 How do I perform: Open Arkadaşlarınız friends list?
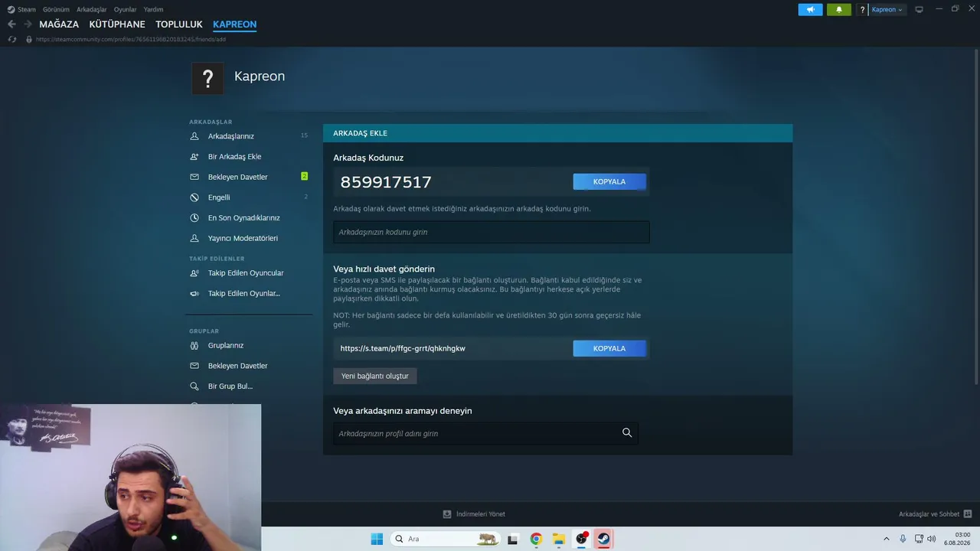coord(231,136)
